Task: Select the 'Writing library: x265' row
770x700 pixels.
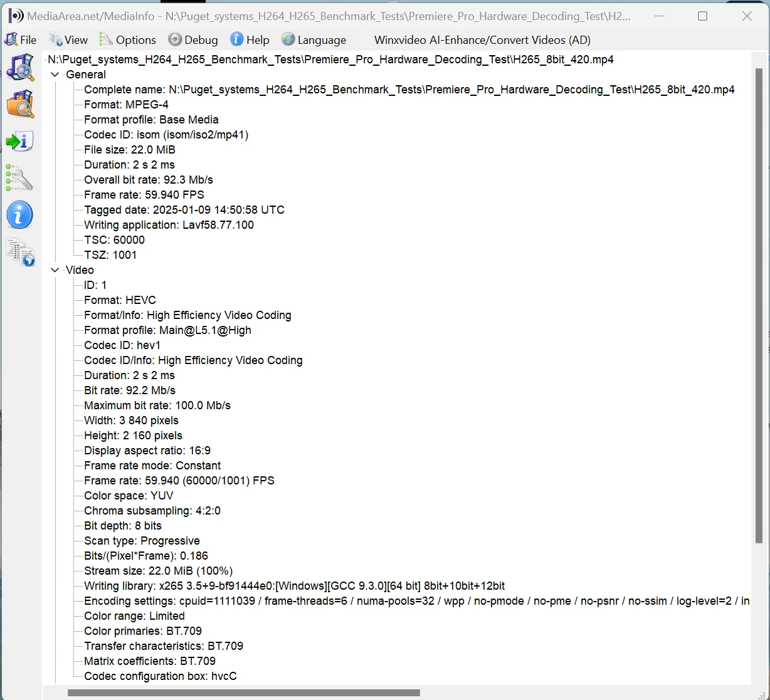Action: pos(295,586)
